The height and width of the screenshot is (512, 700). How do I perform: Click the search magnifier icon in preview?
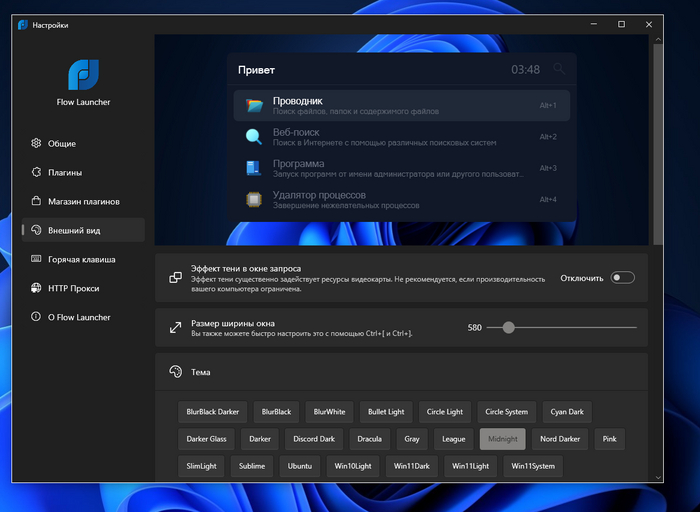click(559, 69)
